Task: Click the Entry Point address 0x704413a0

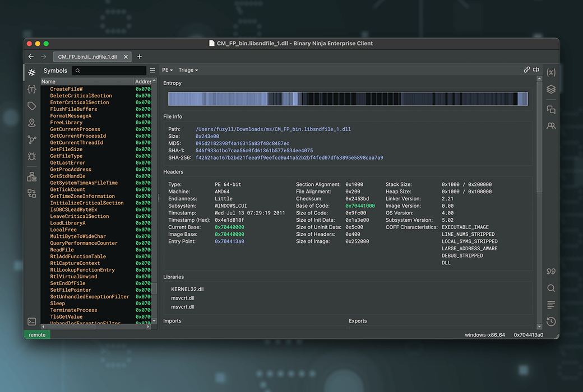Action: click(x=228, y=241)
